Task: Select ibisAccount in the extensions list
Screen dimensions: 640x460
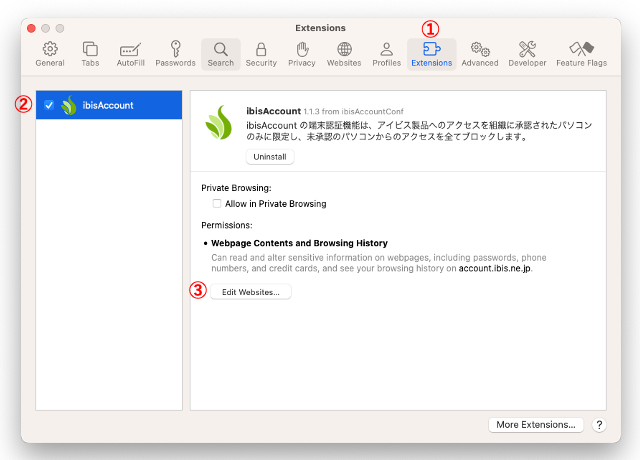Action: click(x=108, y=106)
